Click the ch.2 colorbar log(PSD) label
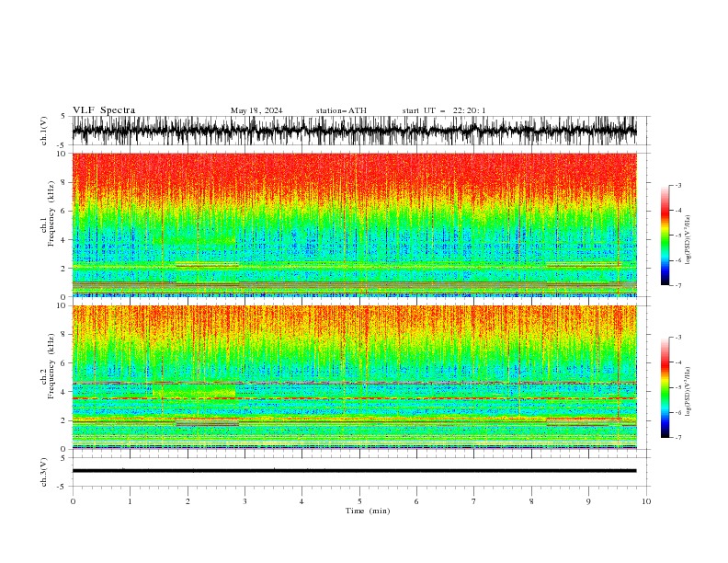This screenshot has width=728, height=563. (x=688, y=392)
